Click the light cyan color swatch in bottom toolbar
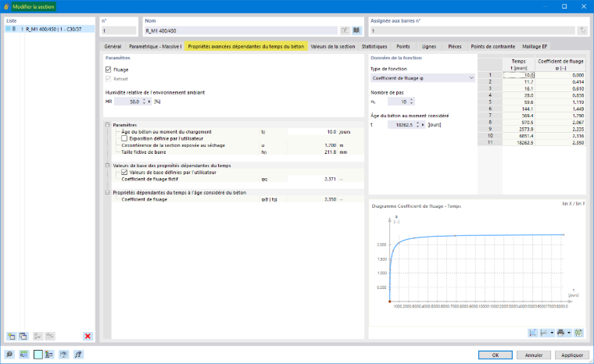 coord(38,355)
